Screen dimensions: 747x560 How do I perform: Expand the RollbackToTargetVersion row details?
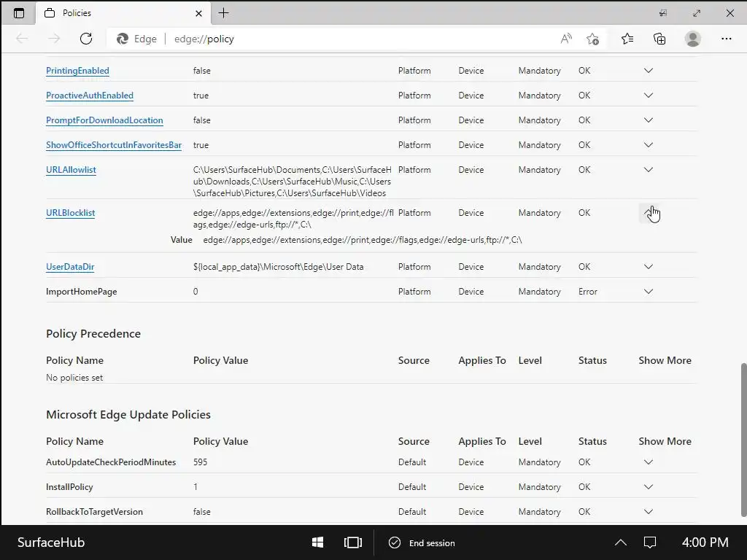point(649,511)
